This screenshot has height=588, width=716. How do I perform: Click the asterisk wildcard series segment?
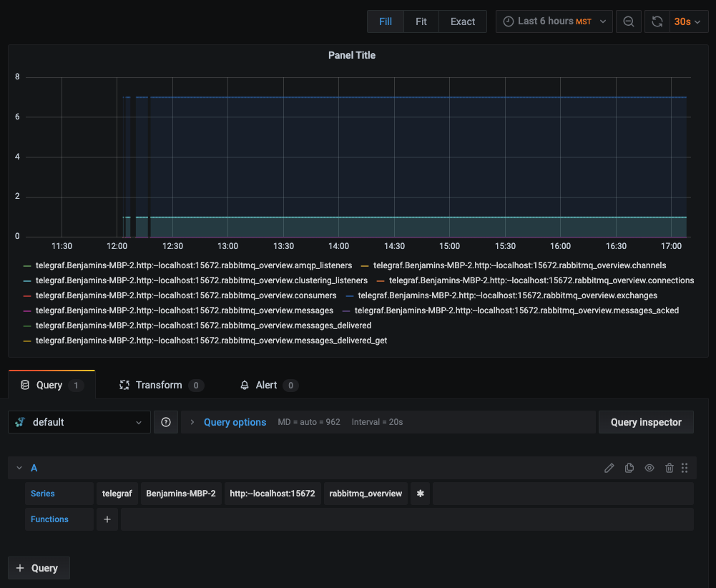(420, 494)
